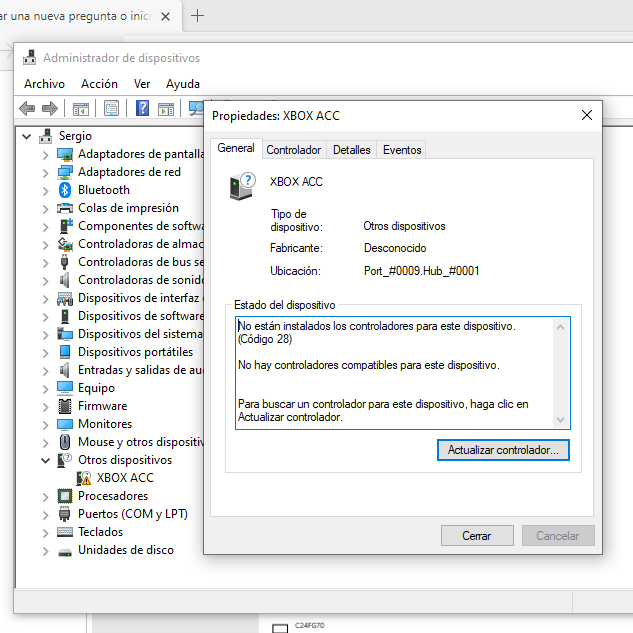Image resolution: width=633 pixels, height=633 pixels.
Task: Click the action pane toolbar icon
Action: (x=166, y=109)
